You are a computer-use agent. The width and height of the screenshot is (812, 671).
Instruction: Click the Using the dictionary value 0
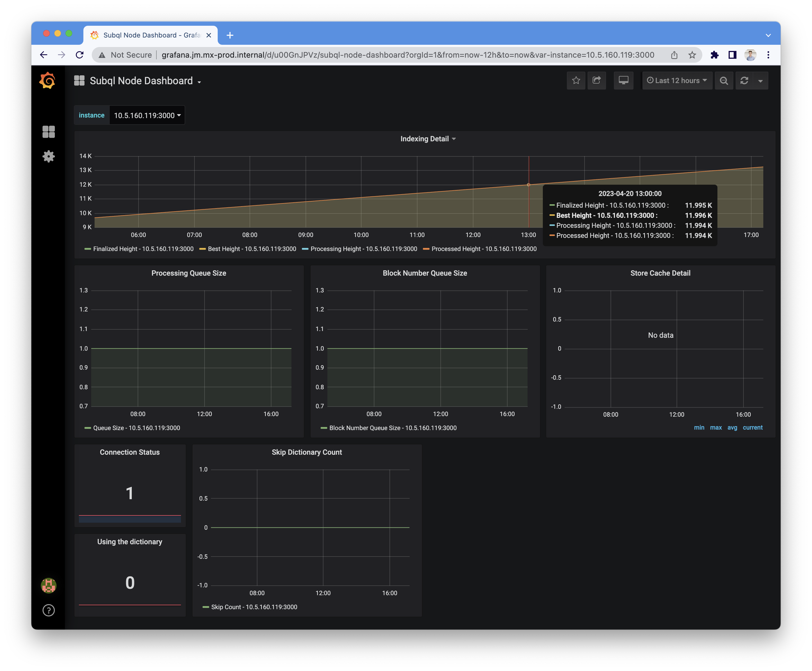click(x=130, y=583)
